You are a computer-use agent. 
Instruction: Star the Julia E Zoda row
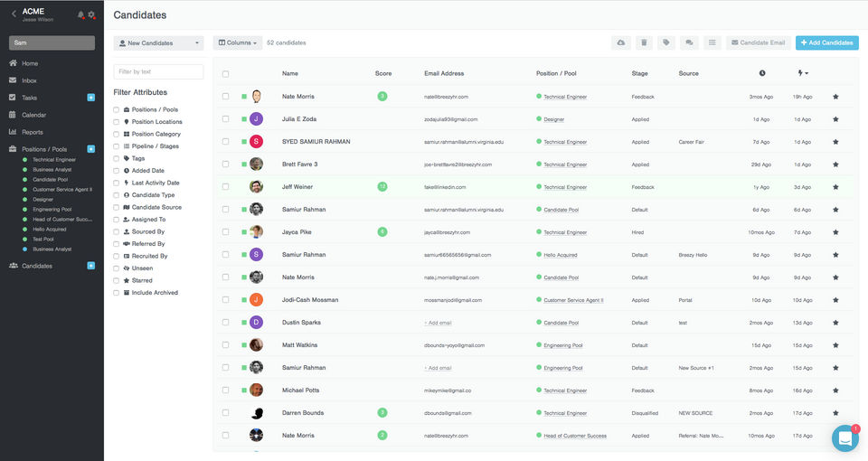click(835, 119)
